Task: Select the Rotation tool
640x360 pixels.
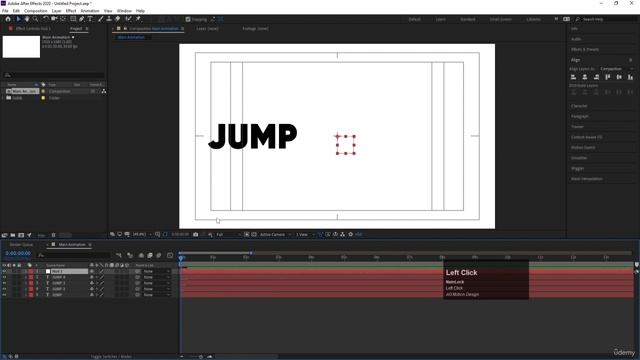Action: click(x=46, y=19)
